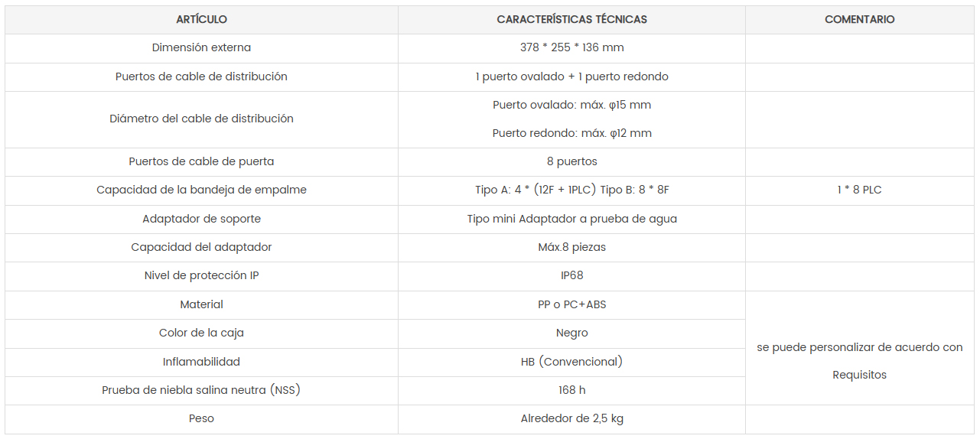Click 'Capacidad de la bandeja de empalme'
This screenshot has width=980, height=439.
pyautogui.click(x=201, y=190)
